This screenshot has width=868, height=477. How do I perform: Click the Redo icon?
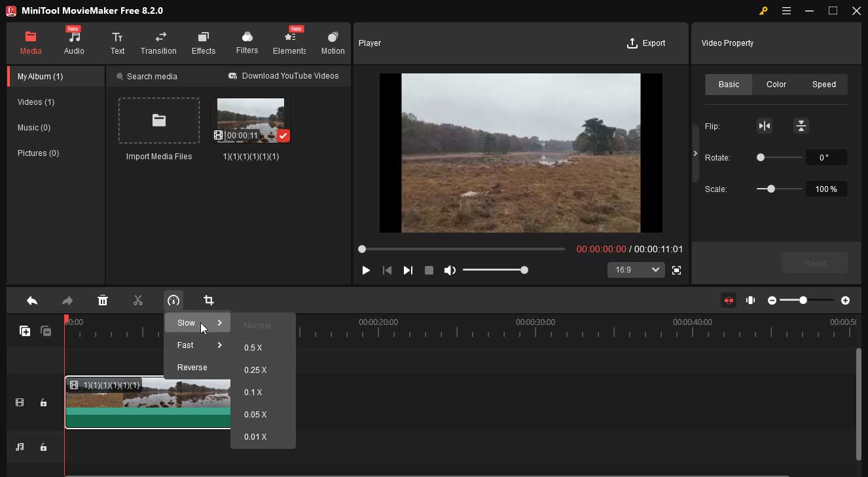click(67, 300)
